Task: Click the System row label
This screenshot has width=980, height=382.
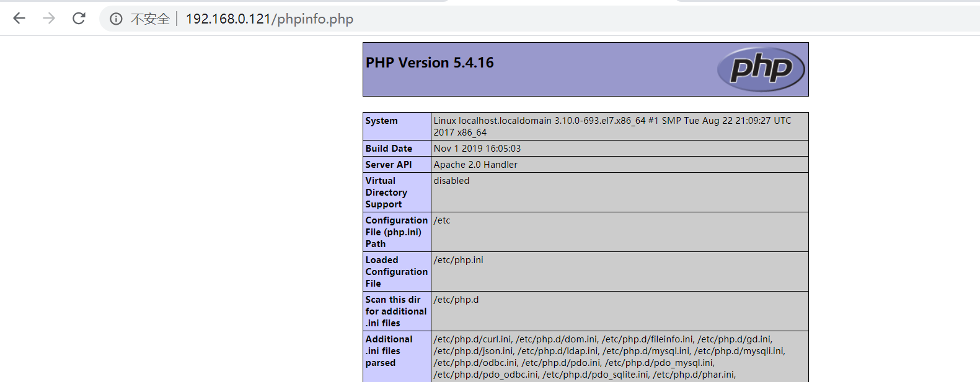Action: click(381, 121)
